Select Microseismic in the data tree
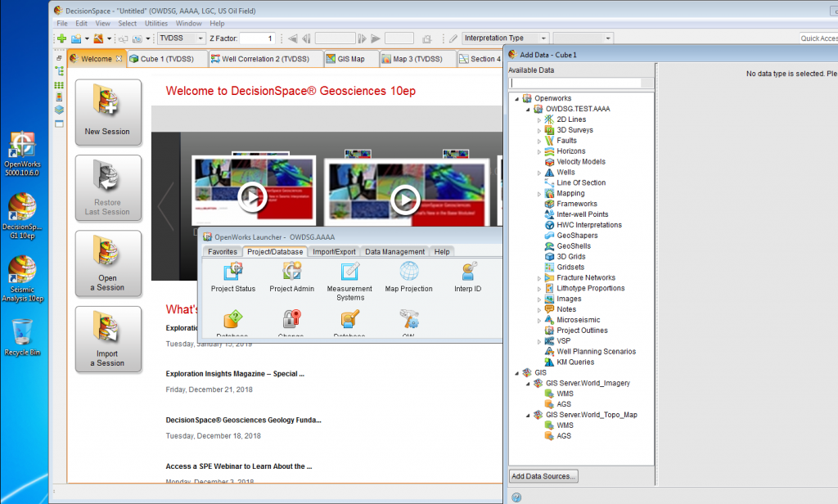The width and height of the screenshot is (838, 504). coord(579,320)
